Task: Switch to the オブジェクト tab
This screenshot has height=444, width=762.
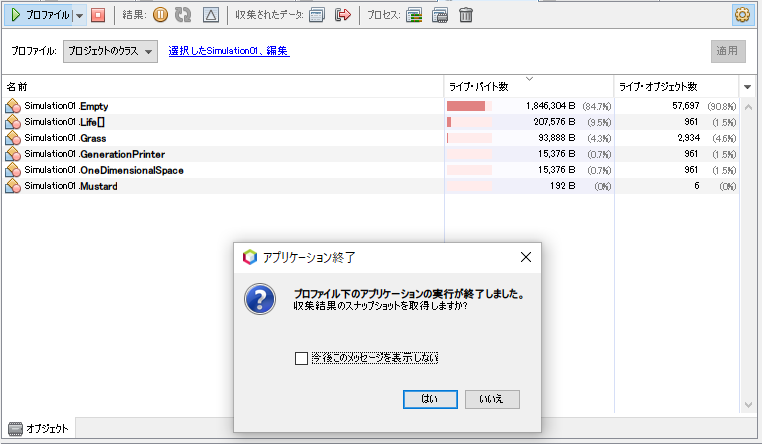Action: pos(39,428)
